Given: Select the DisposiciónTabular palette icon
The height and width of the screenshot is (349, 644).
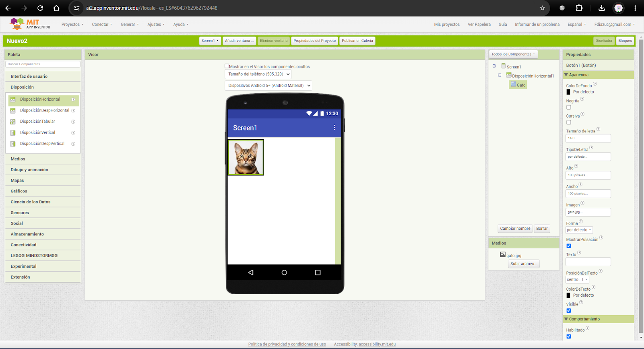Looking at the screenshot, I should click(x=13, y=122).
